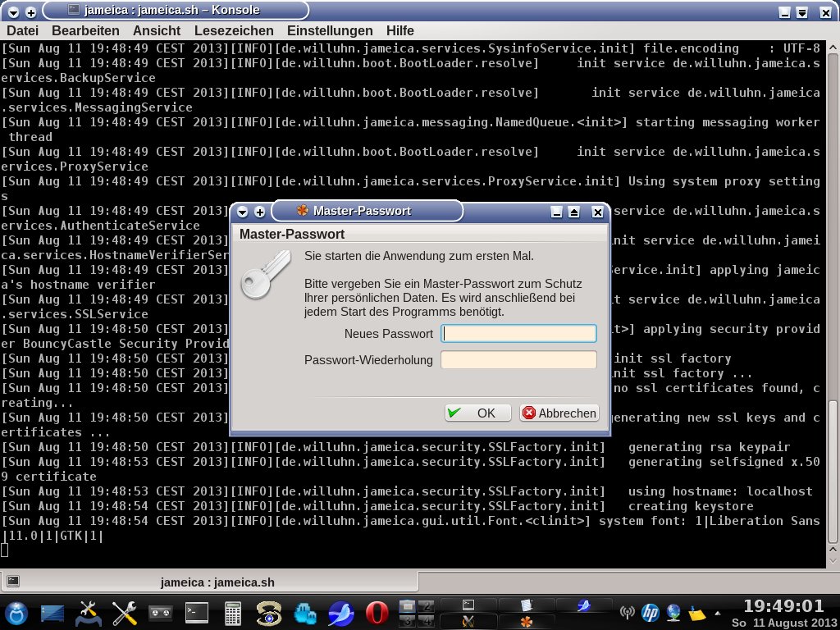Switch to virtual desktop 2 in the pager

coord(426,606)
